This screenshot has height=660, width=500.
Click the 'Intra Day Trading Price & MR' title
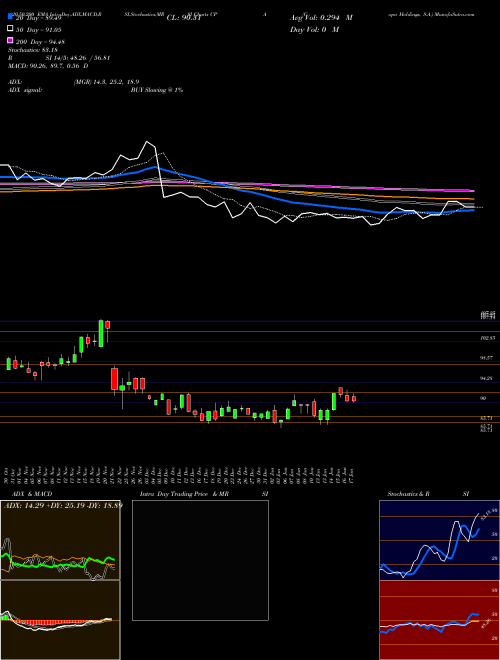click(184, 494)
